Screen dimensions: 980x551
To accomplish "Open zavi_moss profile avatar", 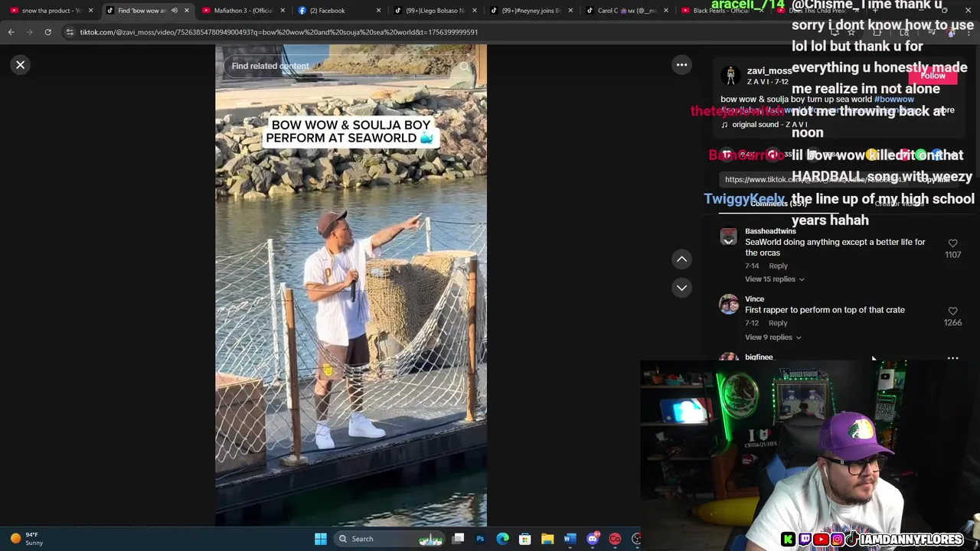I will [730, 75].
